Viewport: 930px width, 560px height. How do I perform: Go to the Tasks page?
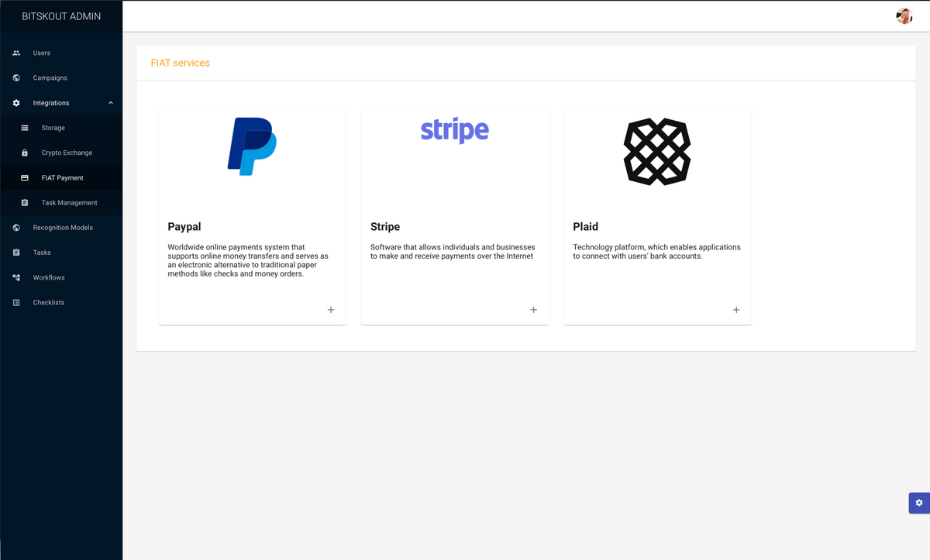pos(61,253)
